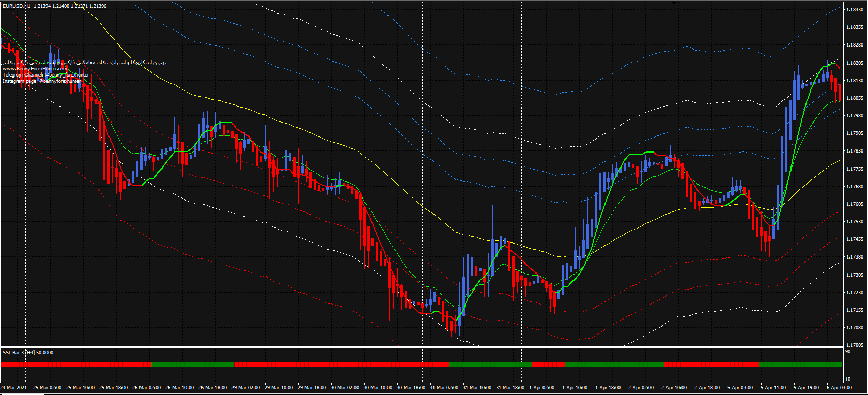Viewport: 868px width, 395px height.
Task: Select the 30 Mar 18:00 time label
Action: [x=411, y=387]
